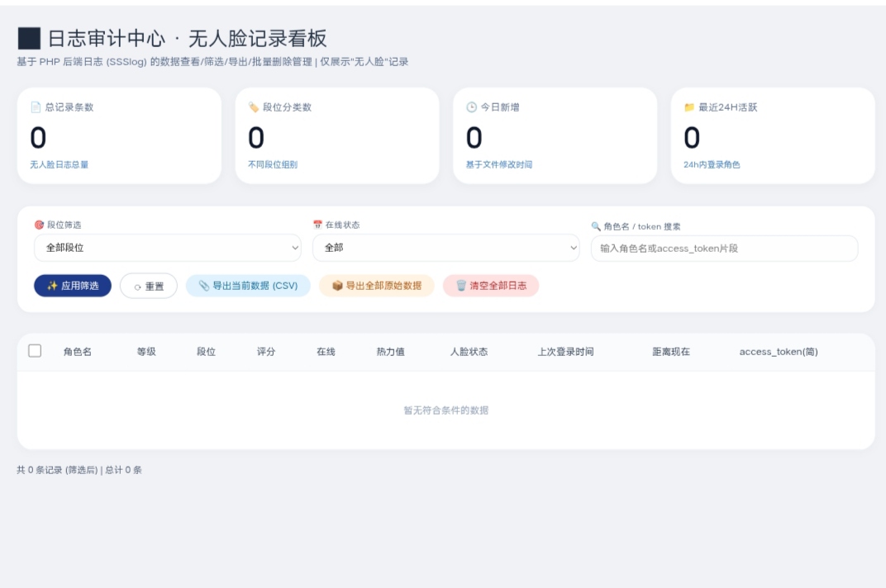Click the document icon beside 总记录条数

click(36, 107)
